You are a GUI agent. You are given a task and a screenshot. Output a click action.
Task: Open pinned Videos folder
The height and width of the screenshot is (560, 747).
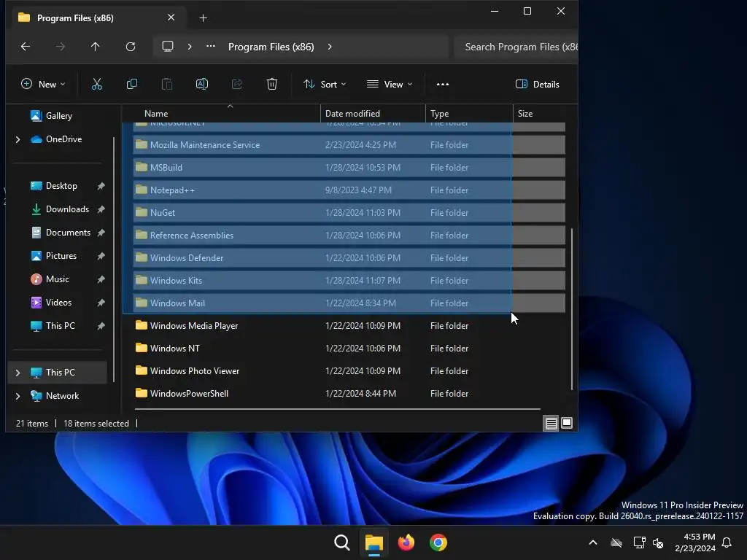pos(58,303)
